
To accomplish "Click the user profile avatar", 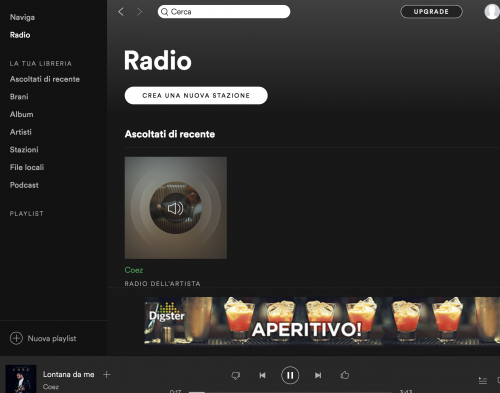I will pos(492,12).
